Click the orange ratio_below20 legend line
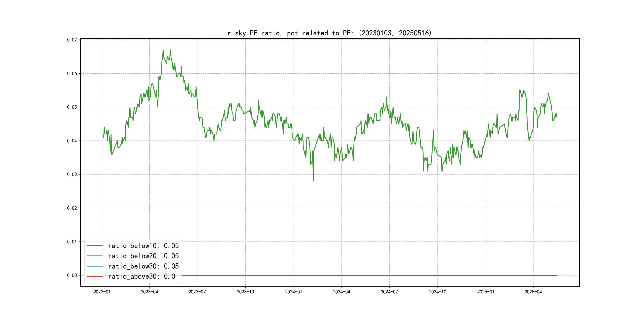The height and width of the screenshot is (322, 644). click(x=94, y=256)
